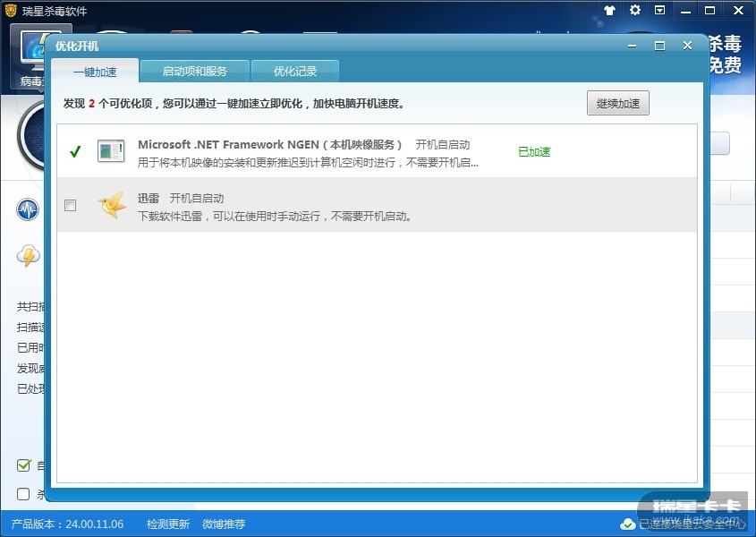Click the Rising antivirus lion logo
The image size is (756, 537).
11,10
